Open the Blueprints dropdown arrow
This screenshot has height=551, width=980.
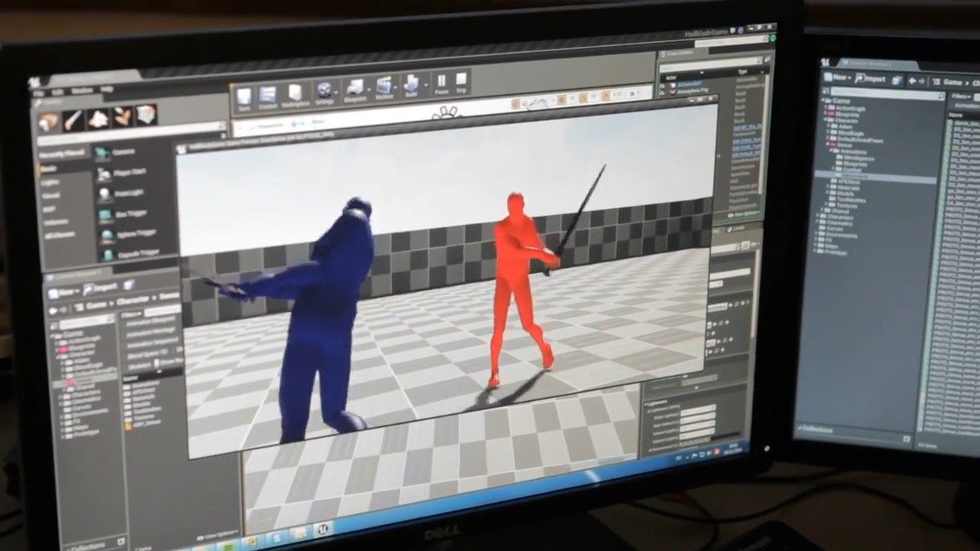pos(367,91)
